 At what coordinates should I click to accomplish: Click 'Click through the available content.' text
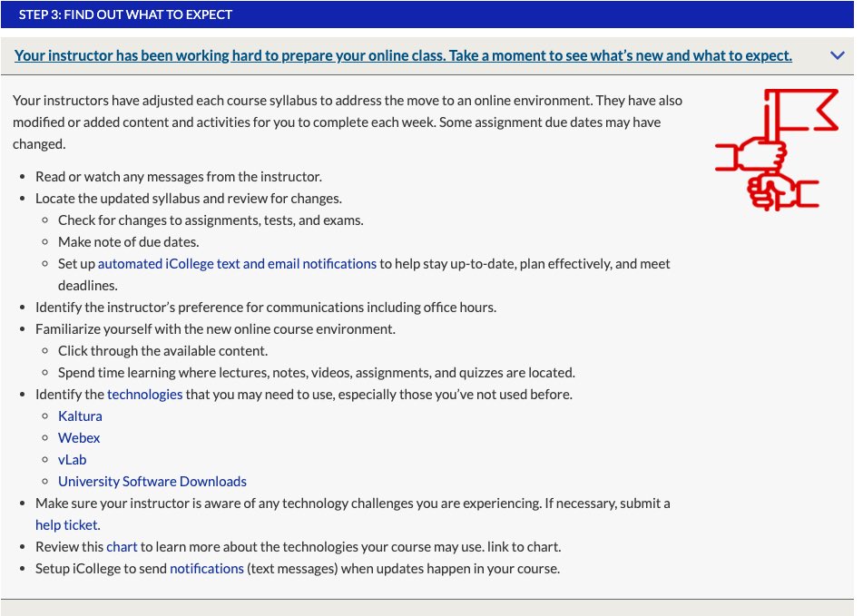[x=163, y=351]
